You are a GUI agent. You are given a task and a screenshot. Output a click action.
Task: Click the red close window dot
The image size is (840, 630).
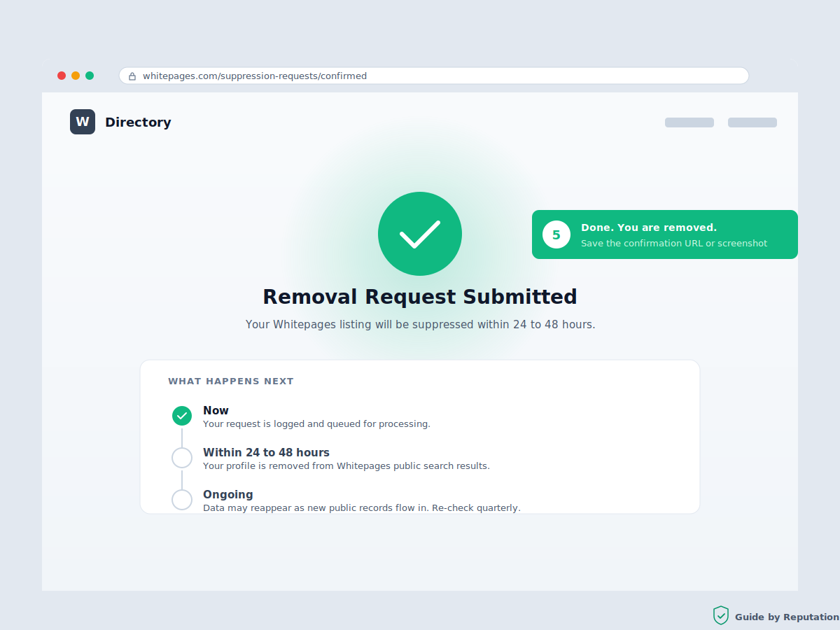62,76
